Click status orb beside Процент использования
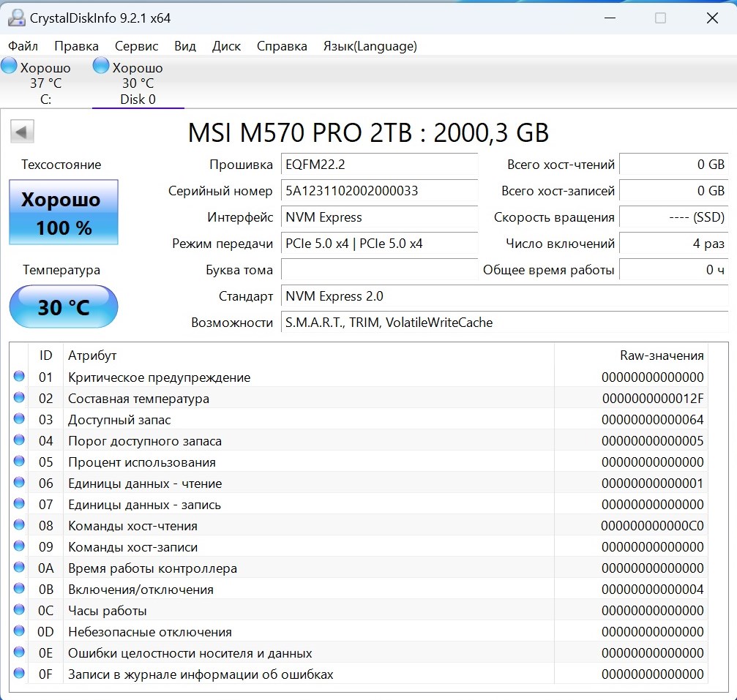The height and width of the screenshot is (700, 737). [19, 462]
